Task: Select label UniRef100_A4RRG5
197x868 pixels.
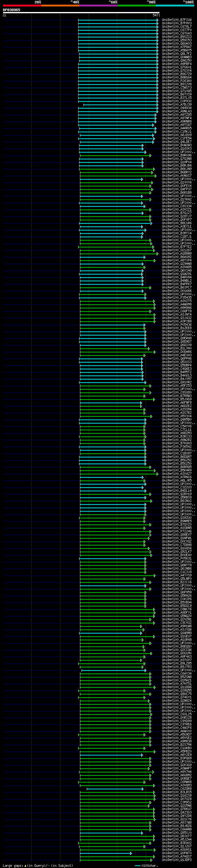Action: 176,128
